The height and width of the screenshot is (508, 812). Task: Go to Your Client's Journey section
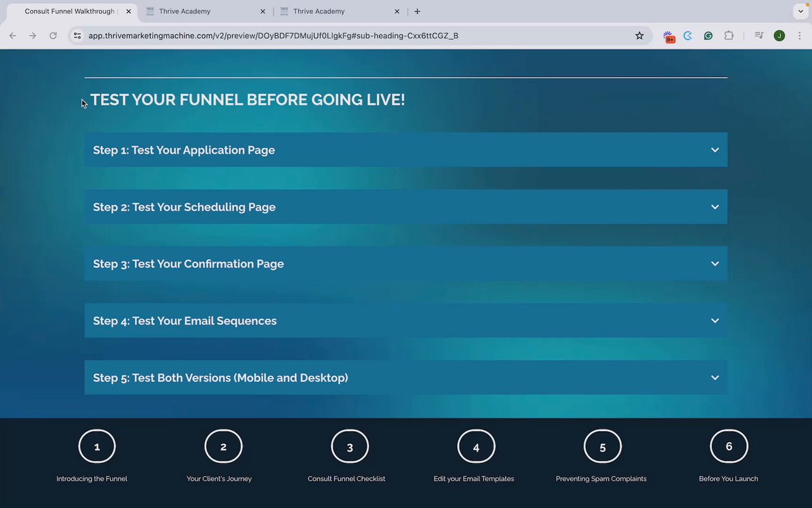pyautogui.click(x=219, y=479)
